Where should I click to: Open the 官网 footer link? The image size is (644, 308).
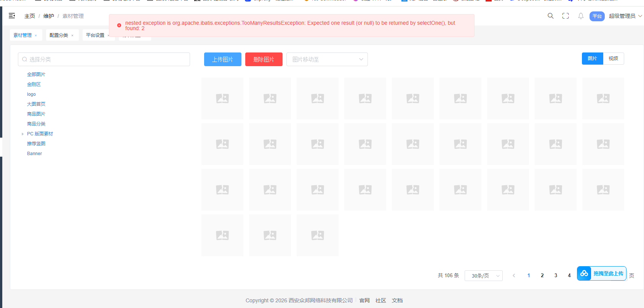364,300
